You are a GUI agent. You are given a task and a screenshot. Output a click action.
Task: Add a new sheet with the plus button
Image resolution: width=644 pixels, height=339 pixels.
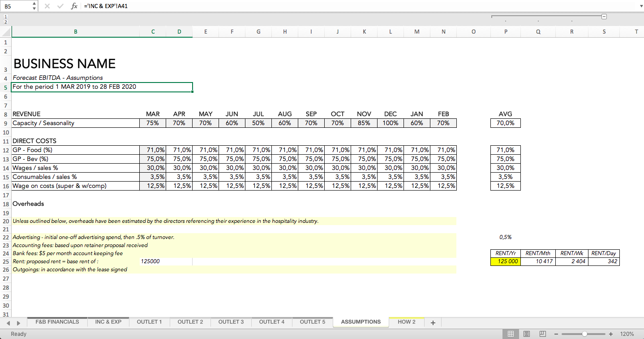click(x=433, y=322)
